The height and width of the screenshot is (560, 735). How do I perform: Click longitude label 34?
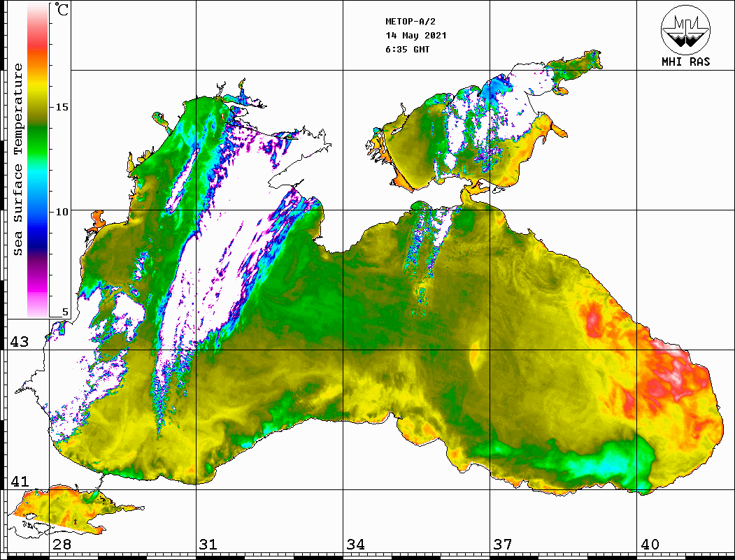coord(356,544)
